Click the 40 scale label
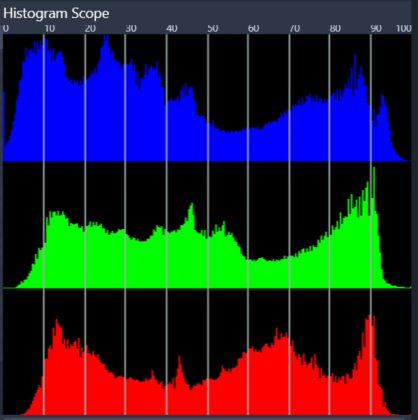This screenshot has width=418, height=420. point(172,29)
